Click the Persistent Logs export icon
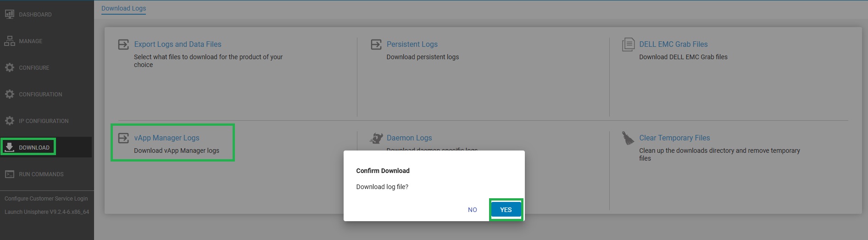This screenshot has width=868, height=240. pos(376,45)
